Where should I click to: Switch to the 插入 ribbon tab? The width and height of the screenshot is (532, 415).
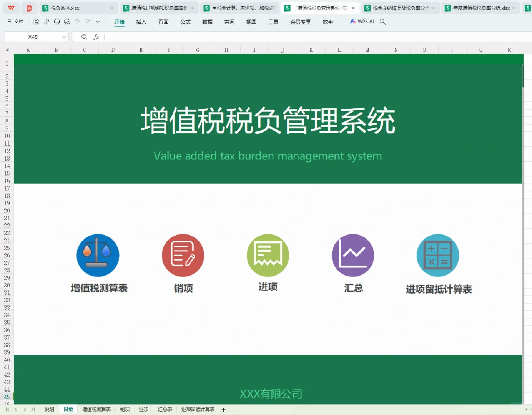(141, 22)
